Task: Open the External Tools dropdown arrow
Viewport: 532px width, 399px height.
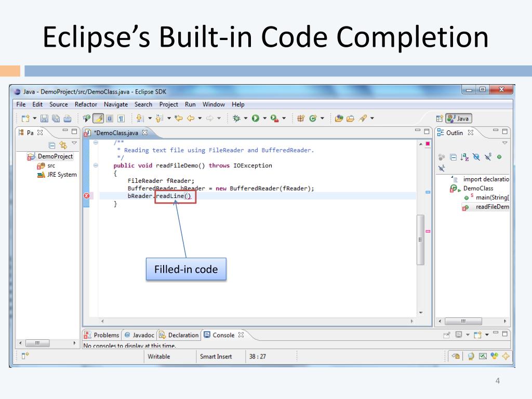Action: coord(284,118)
